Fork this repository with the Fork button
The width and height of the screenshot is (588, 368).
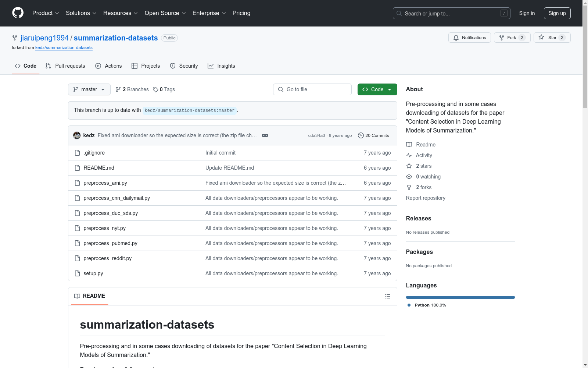(512, 38)
